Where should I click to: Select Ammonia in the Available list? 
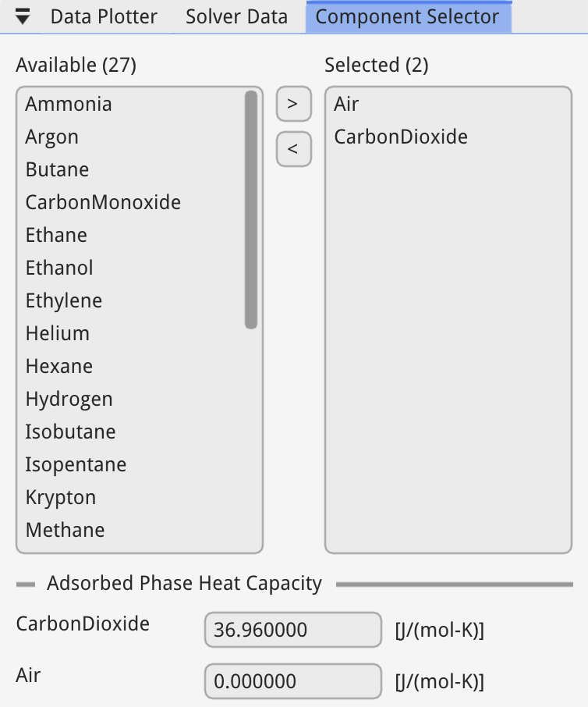pos(69,105)
